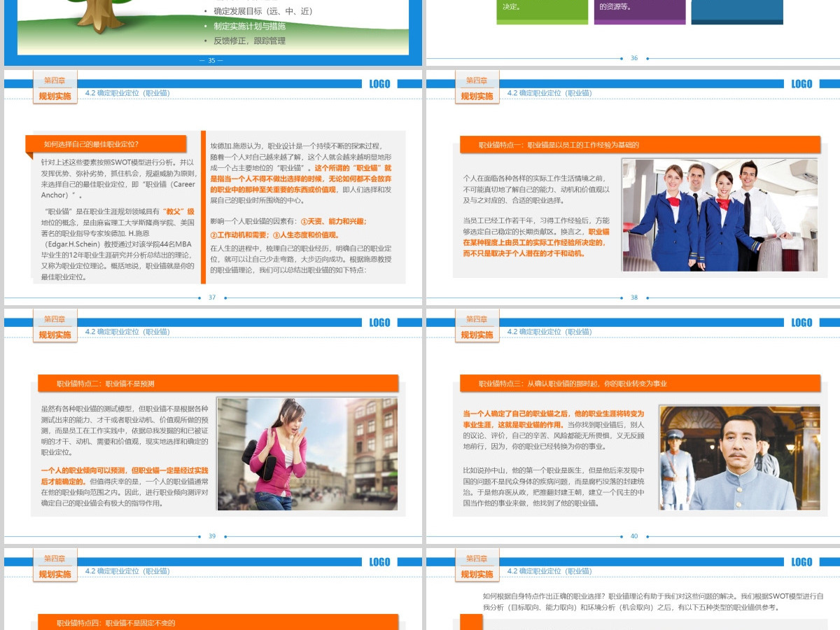Select the 第四章 tag on slide 37
This screenshot has width=840, height=630.
click(x=55, y=80)
